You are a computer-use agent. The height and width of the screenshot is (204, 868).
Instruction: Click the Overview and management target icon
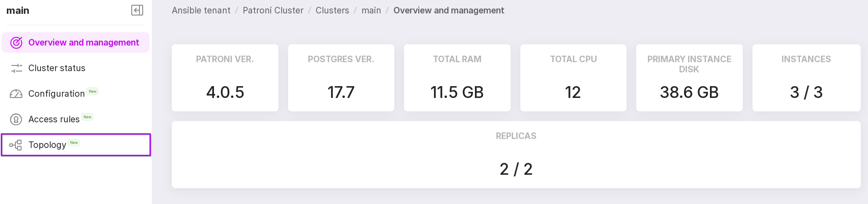click(x=16, y=42)
